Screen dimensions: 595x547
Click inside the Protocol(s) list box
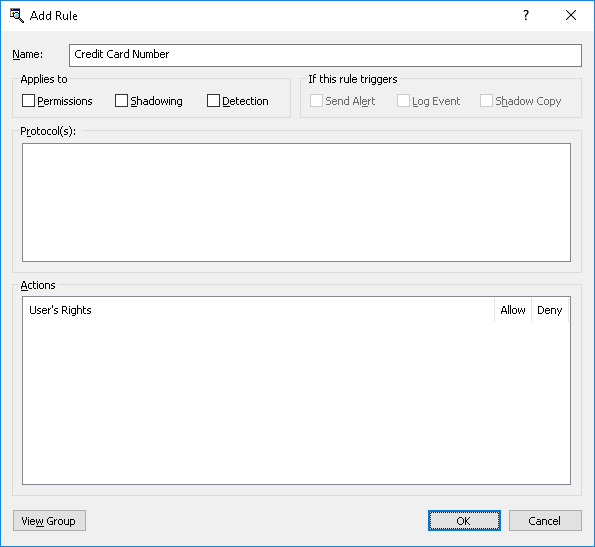pos(296,202)
